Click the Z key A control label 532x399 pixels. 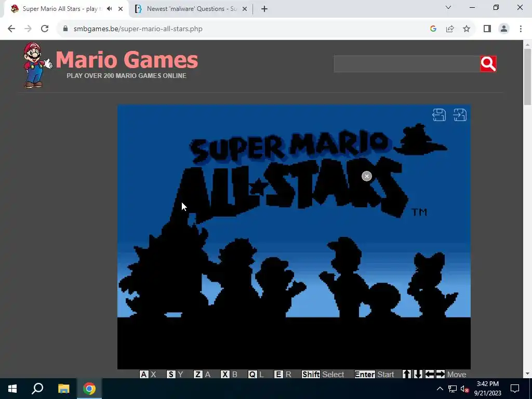click(202, 374)
